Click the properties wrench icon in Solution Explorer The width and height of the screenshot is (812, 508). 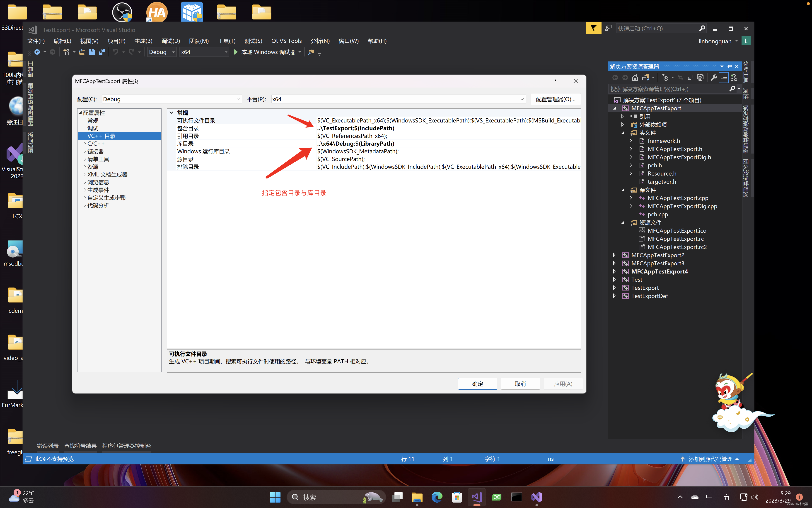pyautogui.click(x=714, y=78)
